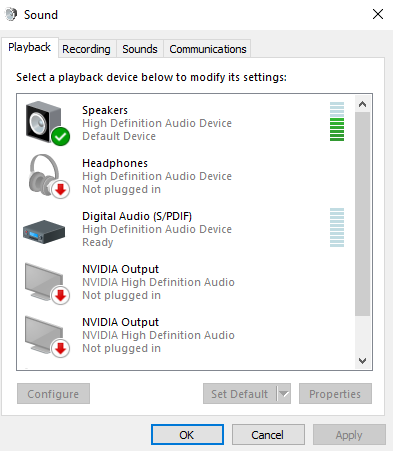Image resolution: width=393 pixels, height=451 pixels.
Task: Select the Speakers device icon
Action: [x=48, y=123]
